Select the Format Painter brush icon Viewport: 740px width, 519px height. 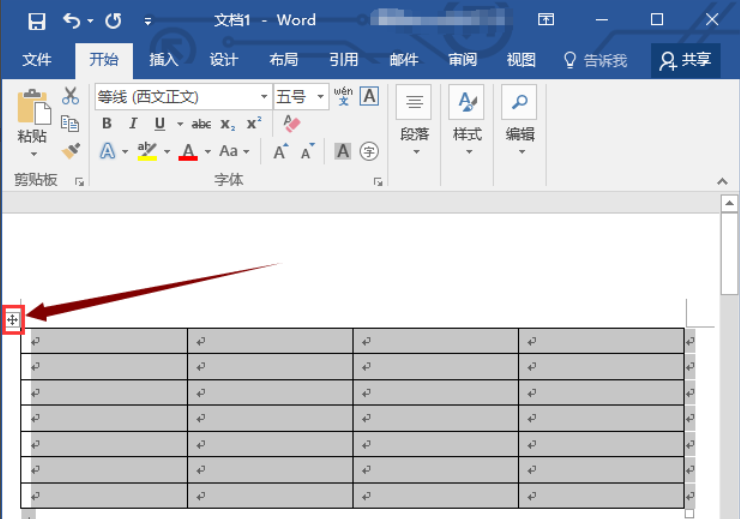tap(71, 151)
